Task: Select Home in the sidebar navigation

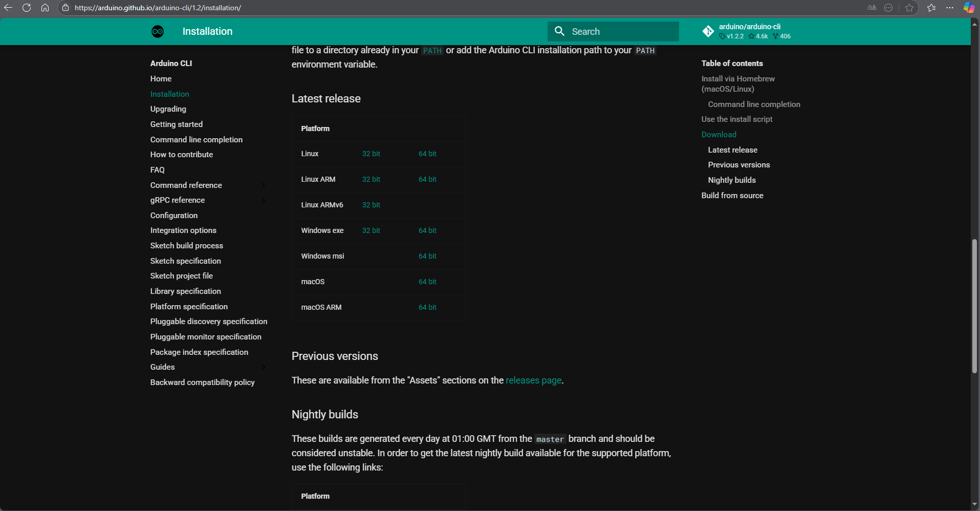Action: 161,78
